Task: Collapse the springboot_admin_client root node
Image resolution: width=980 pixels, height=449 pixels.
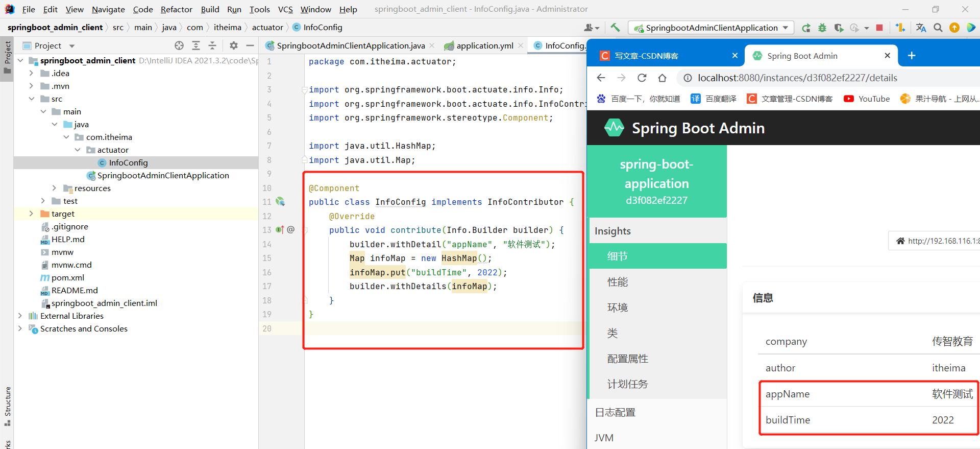Action: 20,60
